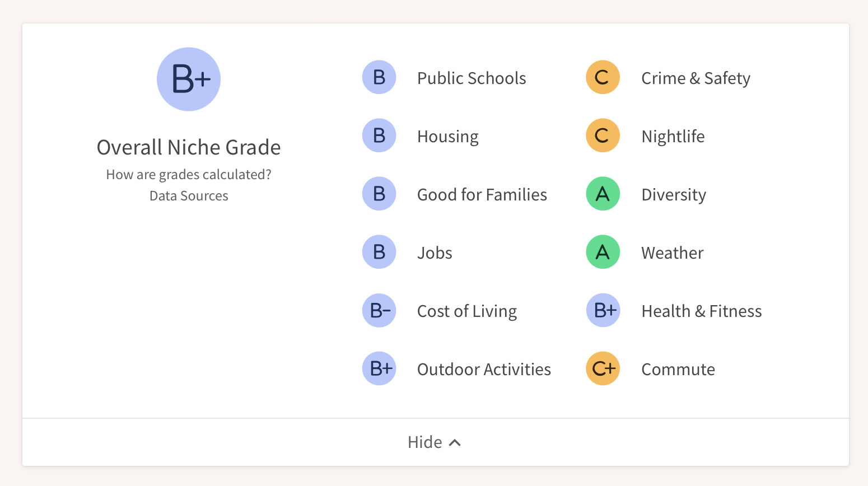Select the Housing category text
868x486 pixels.
[x=447, y=135]
